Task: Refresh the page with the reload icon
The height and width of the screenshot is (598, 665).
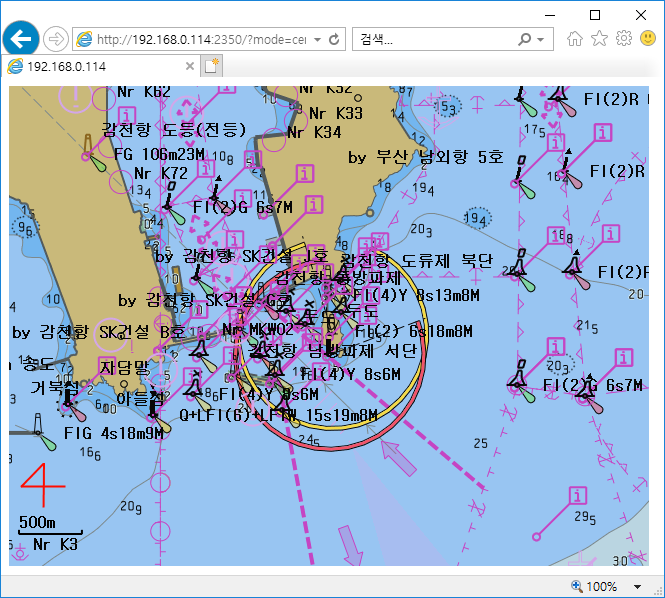Action: (x=334, y=40)
